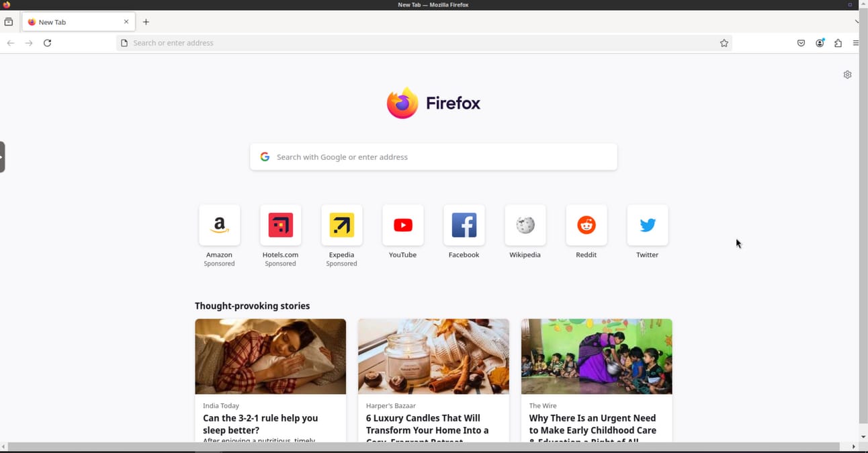This screenshot has width=868, height=453.
Task: Click the 'Thought-provoking stories' heading
Action: click(x=252, y=306)
